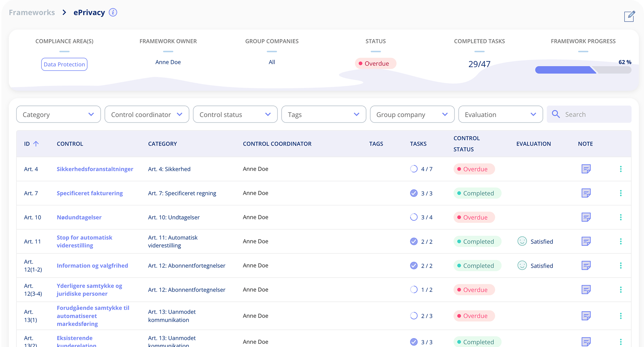
Task: Open three-dot menu for Information og valgfrihed
Action: click(x=621, y=265)
